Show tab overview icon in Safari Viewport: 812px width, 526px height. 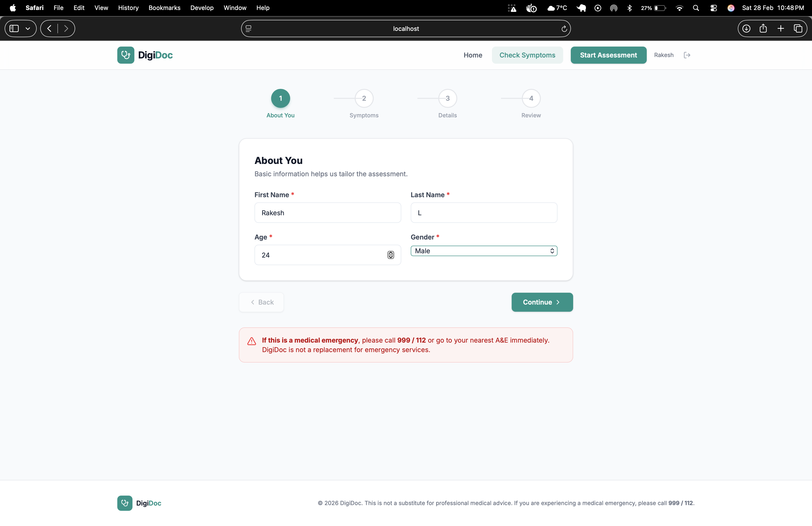point(798,29)
